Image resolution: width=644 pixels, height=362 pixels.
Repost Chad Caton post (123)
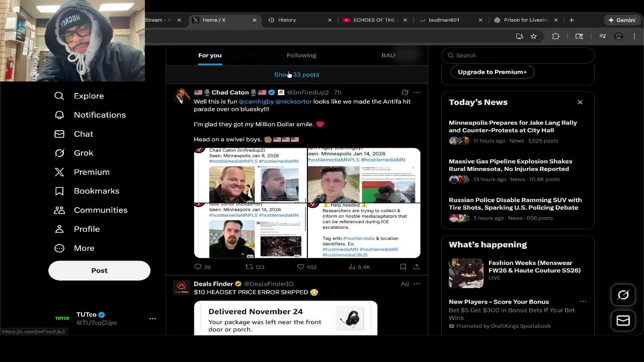[255, 267]
